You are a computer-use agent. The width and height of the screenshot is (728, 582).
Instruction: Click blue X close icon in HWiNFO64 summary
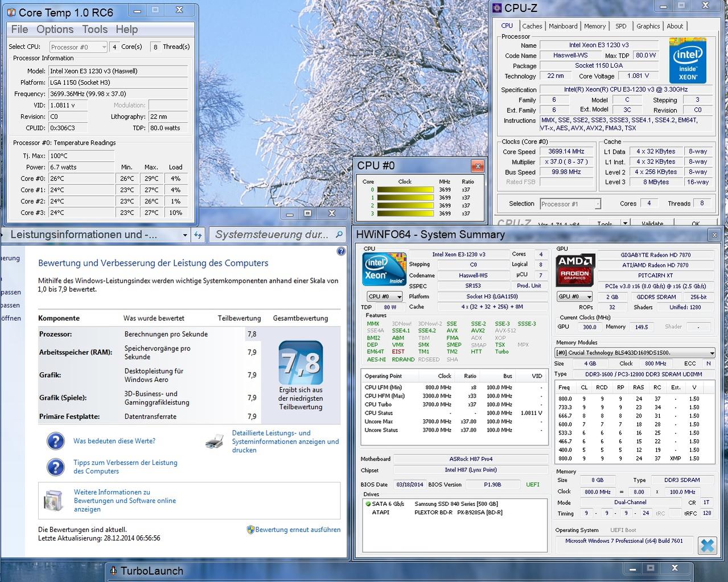tap(707, 546)
